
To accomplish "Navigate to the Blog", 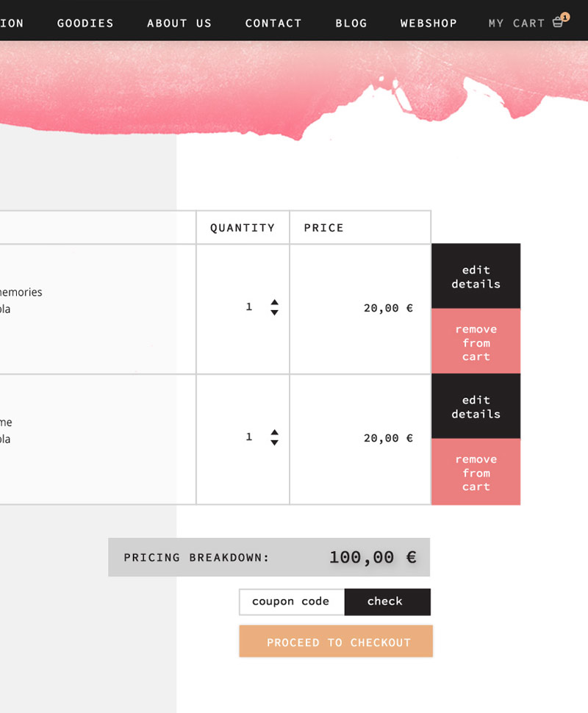I will (x=351, y=24).
